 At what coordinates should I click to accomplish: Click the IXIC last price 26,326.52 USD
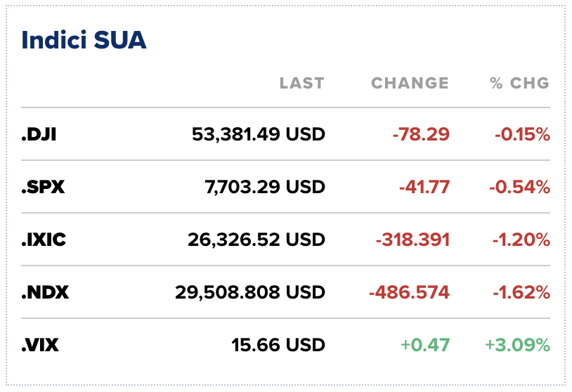tap(256, 240)
